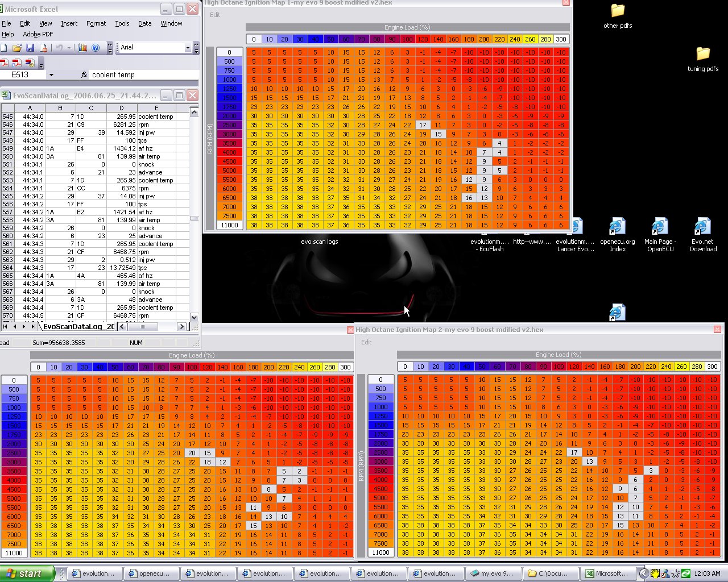Click spreadsheet vertical scrollbar up arrow

[x=194, y=113]
